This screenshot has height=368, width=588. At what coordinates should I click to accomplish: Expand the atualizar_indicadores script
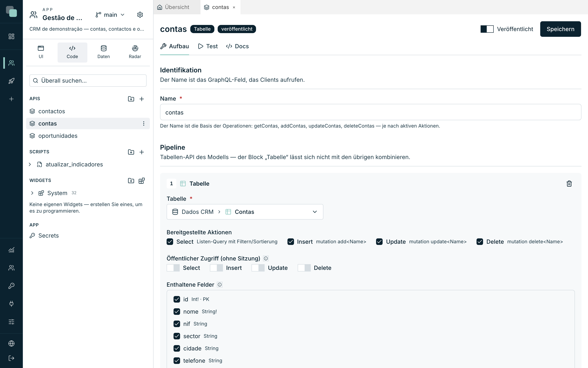click(x=30, y=165)
